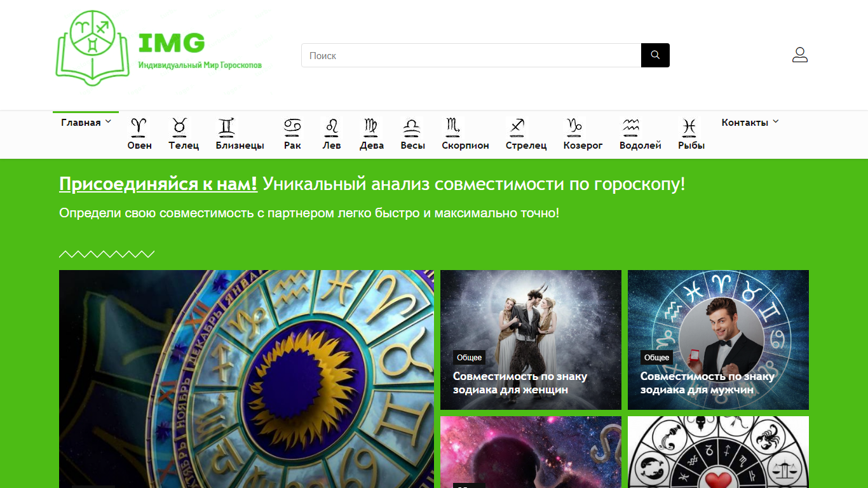
Task: Click the Scorpio symbol above Скорпион
Action: (x=452, y=127)
